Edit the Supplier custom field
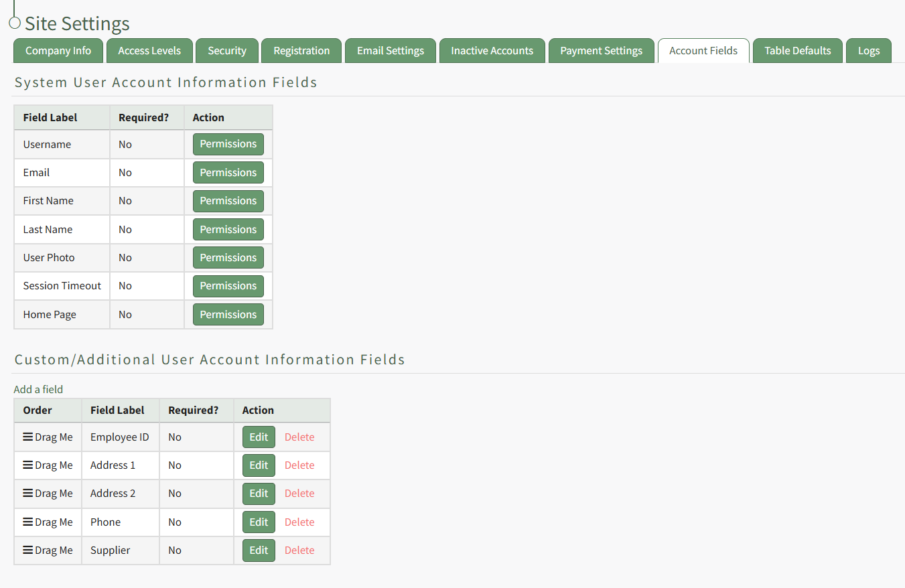 [x=259, y=550]
